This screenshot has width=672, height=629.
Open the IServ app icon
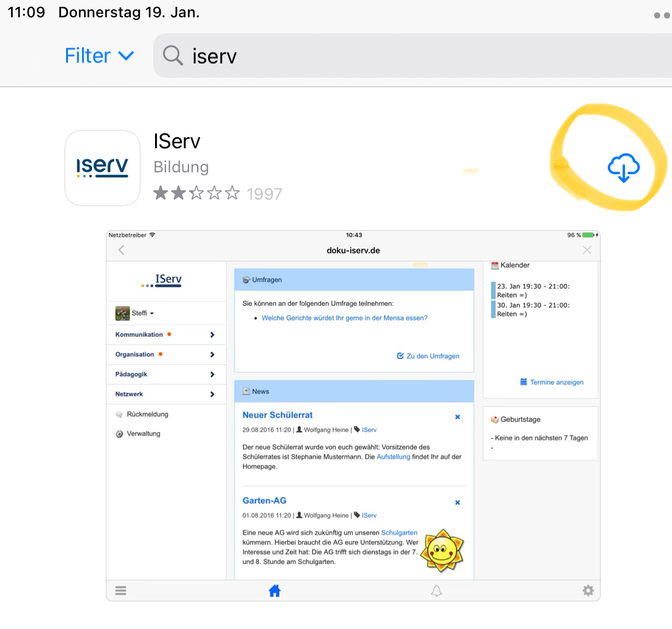[103, 167]
